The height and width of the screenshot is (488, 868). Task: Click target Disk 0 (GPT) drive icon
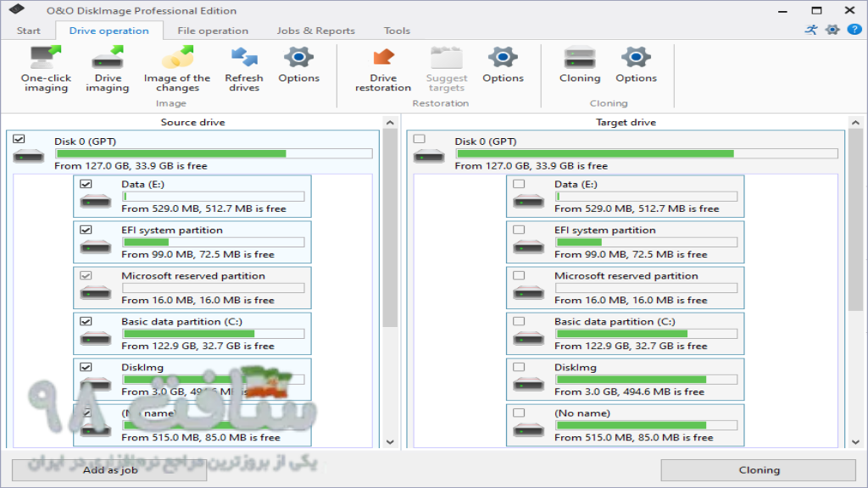click(428, 157)
